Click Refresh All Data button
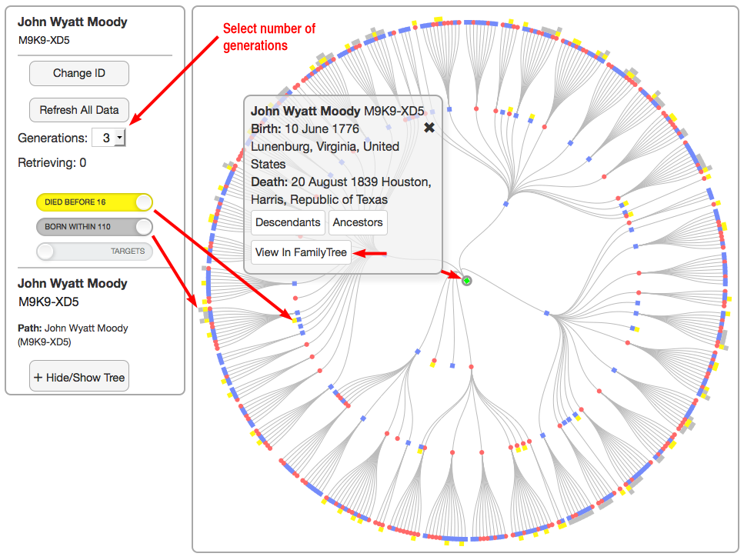 [x=78, y=110]
